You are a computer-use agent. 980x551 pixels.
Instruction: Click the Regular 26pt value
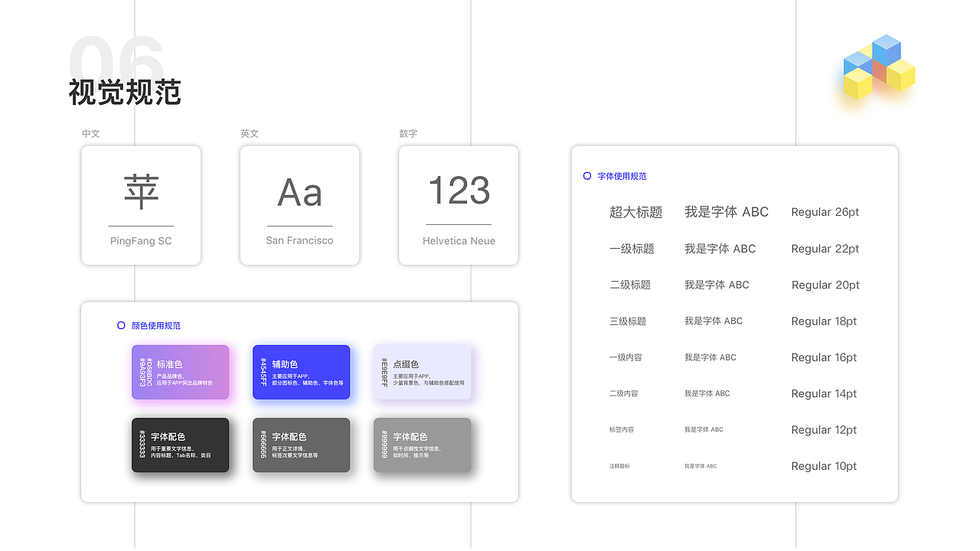825,212
